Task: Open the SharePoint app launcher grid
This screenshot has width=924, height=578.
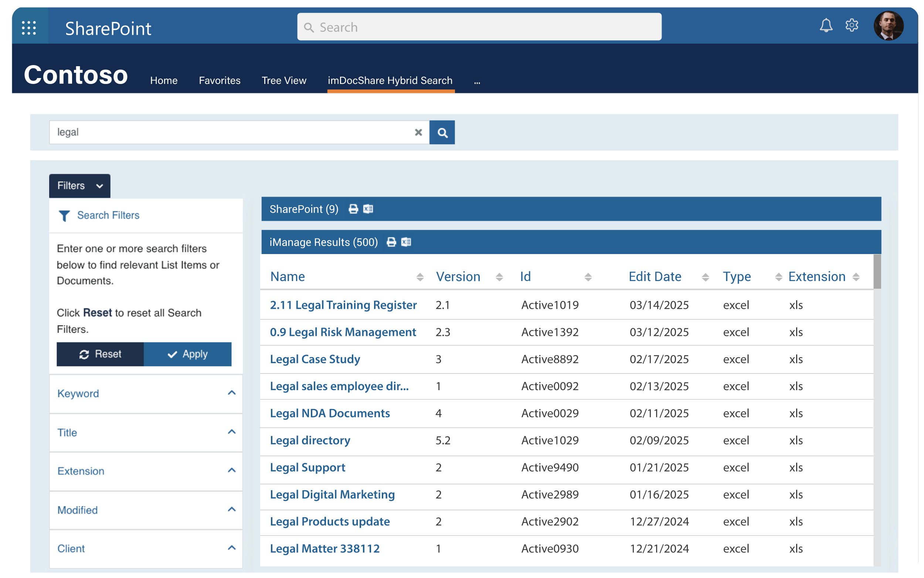Action: click(29, 27)
